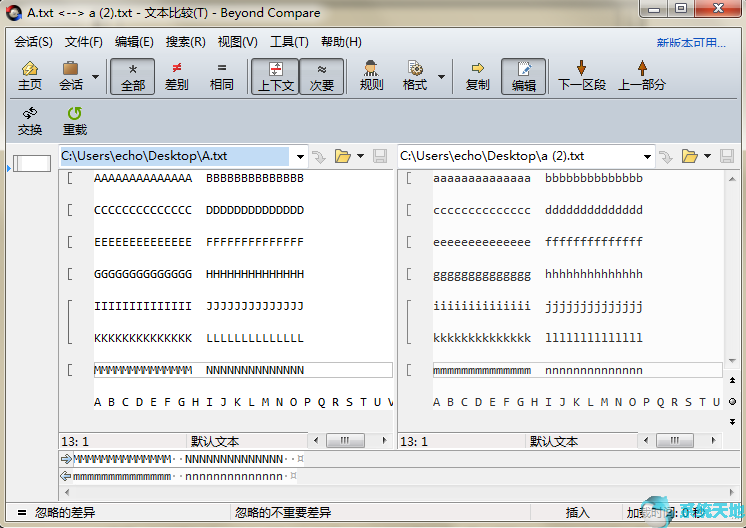Click the right-arrow icon in detail line
Screen dimensions: 746x528
(x=66, y=459)
